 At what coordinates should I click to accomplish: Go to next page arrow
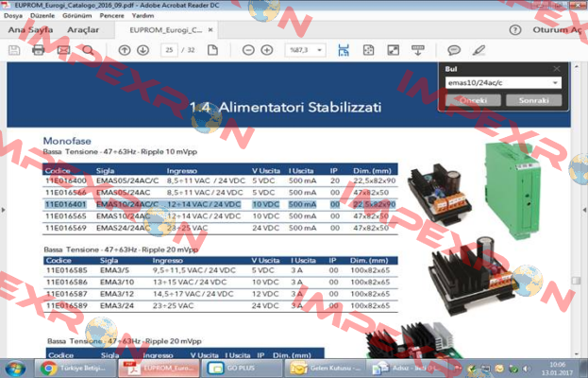click(143, 50)
